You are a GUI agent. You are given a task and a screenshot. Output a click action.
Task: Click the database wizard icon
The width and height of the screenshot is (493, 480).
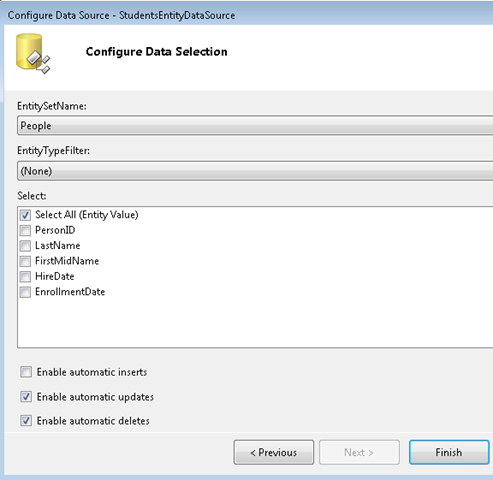(33, 53)
